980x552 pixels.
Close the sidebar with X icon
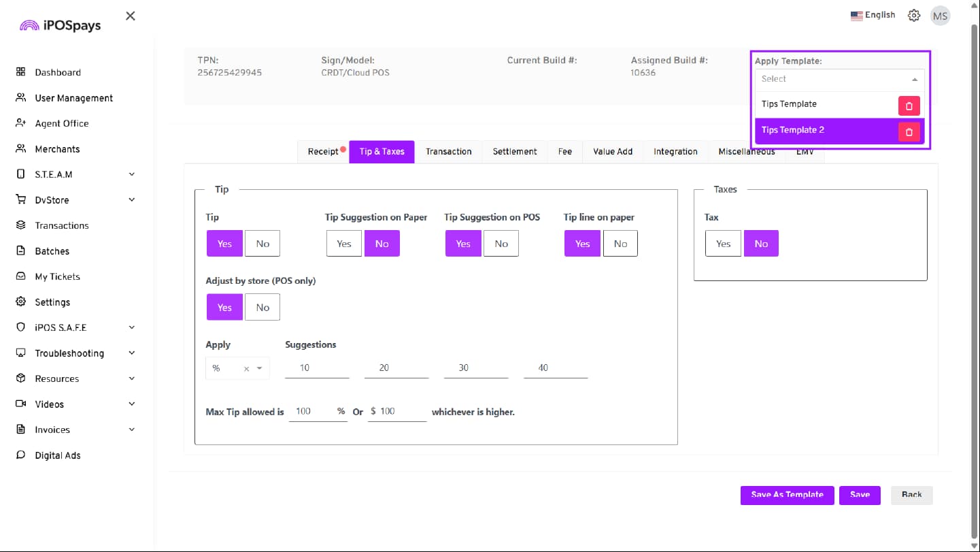pos(131,16)
